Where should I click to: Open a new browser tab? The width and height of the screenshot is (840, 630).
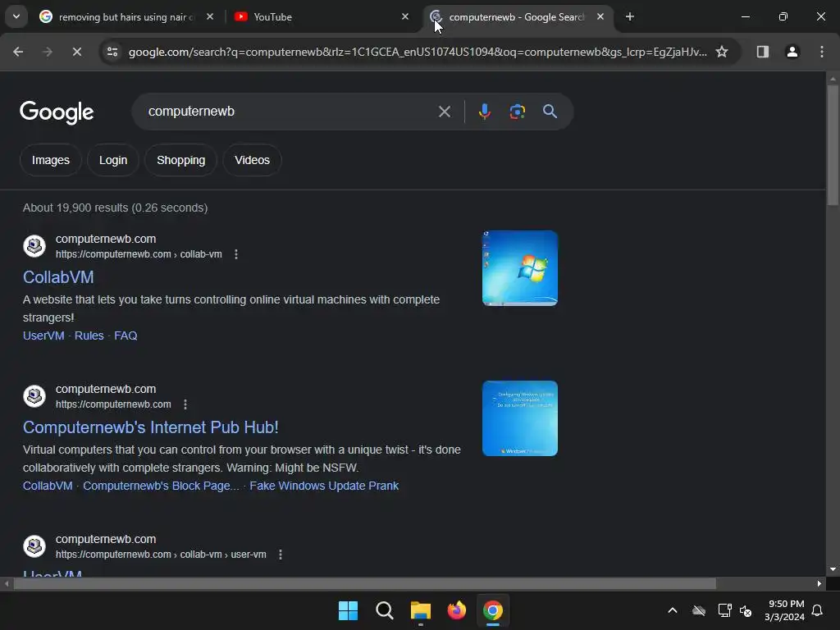tap(630, 16)
